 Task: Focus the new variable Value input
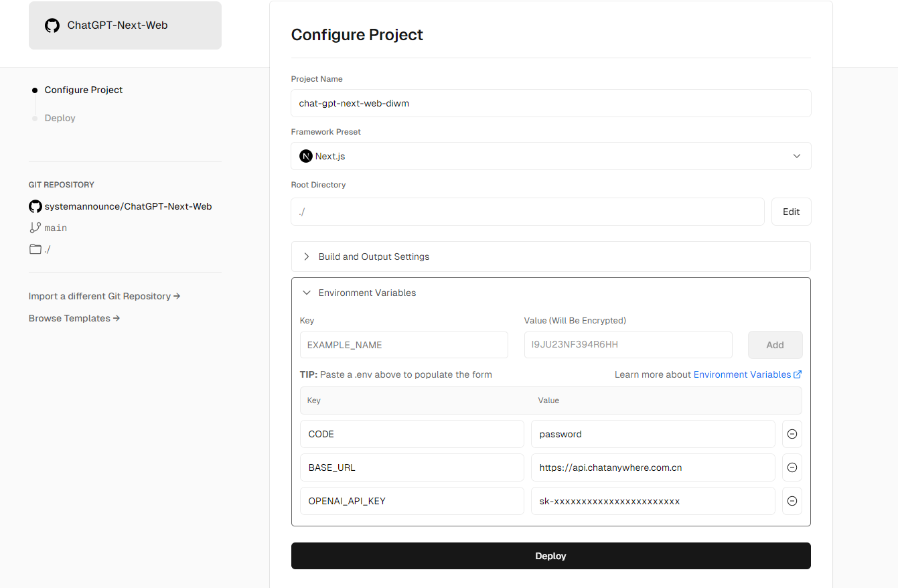(628, 345)
